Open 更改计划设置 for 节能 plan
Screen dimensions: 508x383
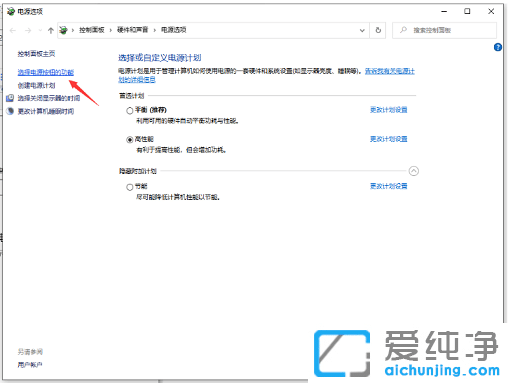[389, 186]
